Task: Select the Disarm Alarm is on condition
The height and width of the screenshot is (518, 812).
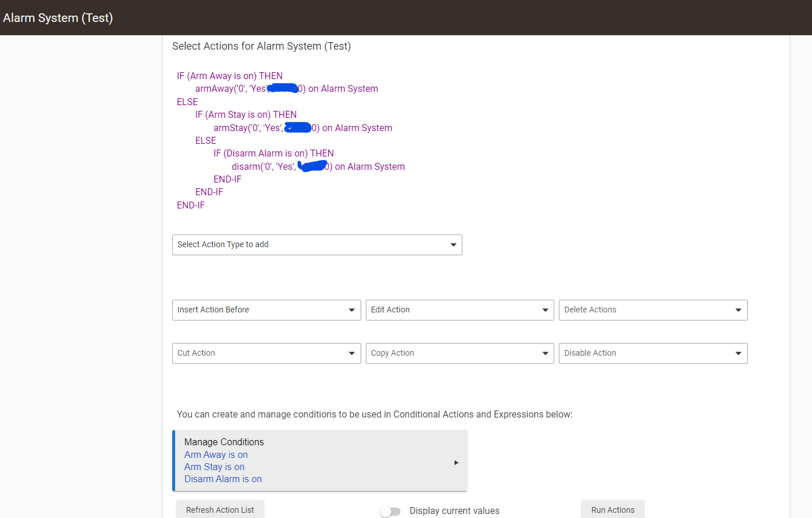Action: tap(223, 479)
